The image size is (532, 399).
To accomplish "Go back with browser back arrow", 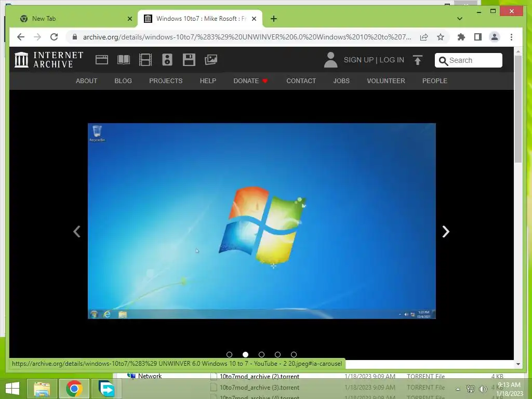I will tap(21, 37).
